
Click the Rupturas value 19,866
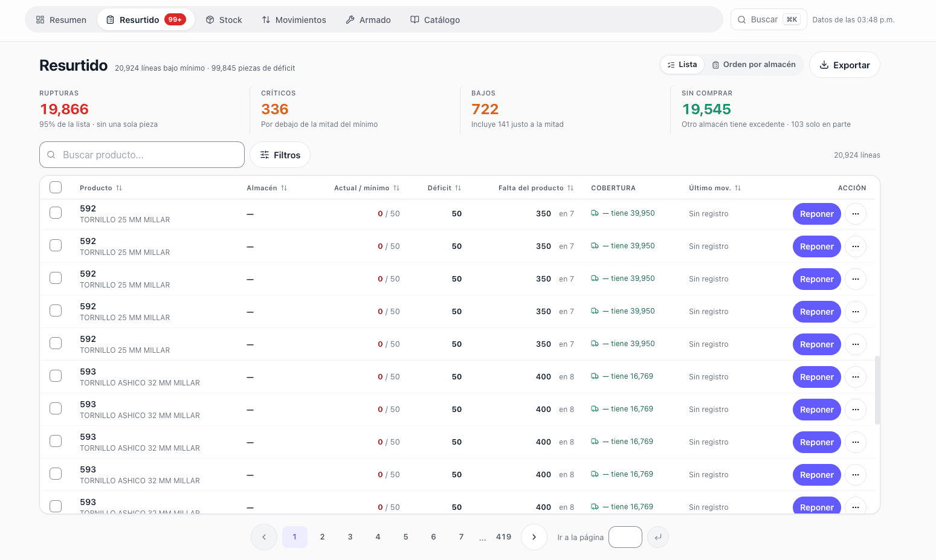coord(65,109)
